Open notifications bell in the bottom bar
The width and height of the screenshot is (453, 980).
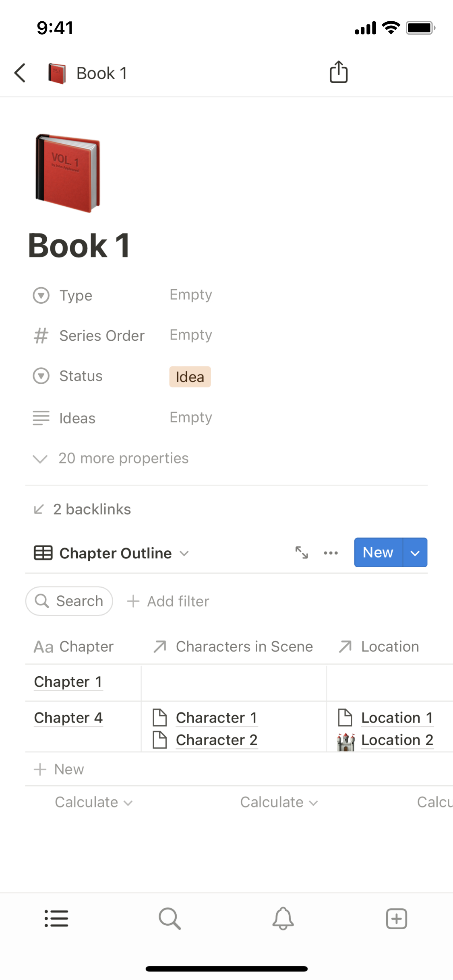tap(283, 919)
